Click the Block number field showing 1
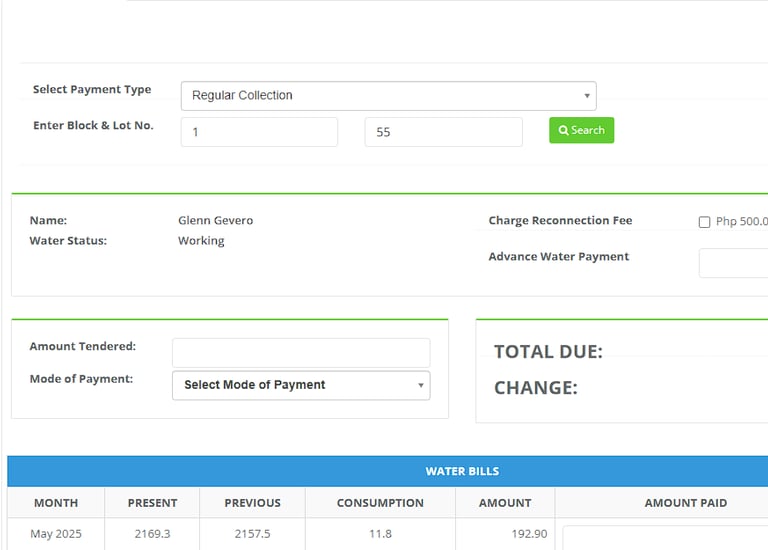This screenshot has height=550, width=768. click(x=259, y=132)
